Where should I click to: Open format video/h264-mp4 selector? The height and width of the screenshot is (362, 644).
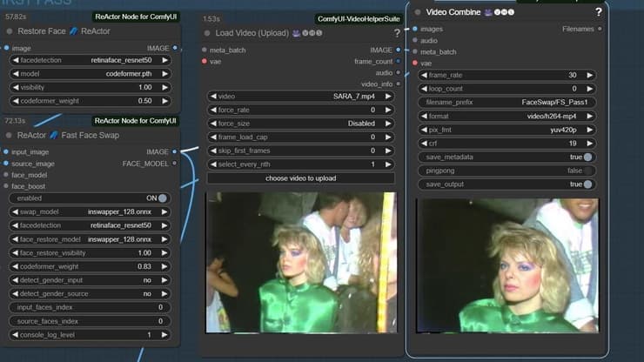click(506, 117)
